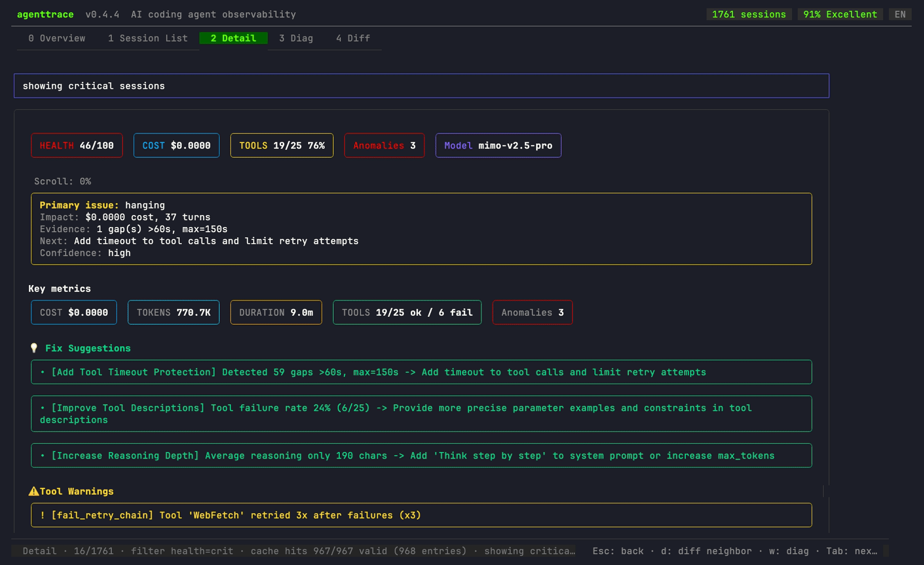Click the Tool Warnings heading
The width and height of the screenshot is (924, 565).
pos(76,492)
